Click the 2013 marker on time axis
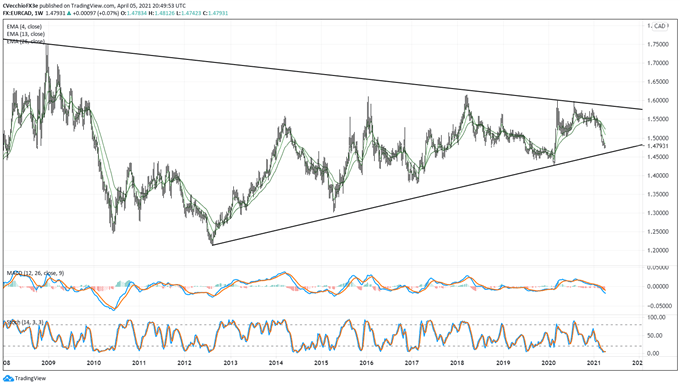 (230, 363)
